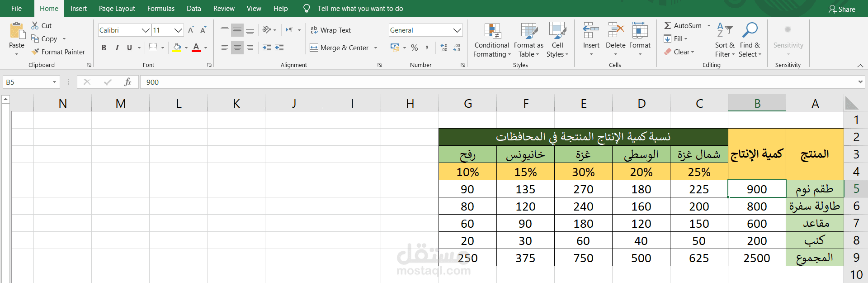Expand the Merge & Center dropdown arrow
The image size is (868, 283).
376,48
